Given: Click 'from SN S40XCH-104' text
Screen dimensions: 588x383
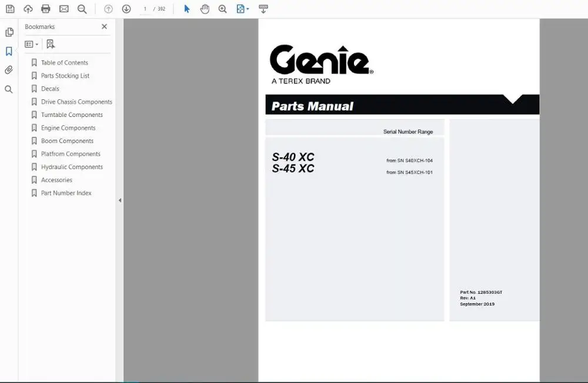Looking at the screenshot, I should click(409, 160).
